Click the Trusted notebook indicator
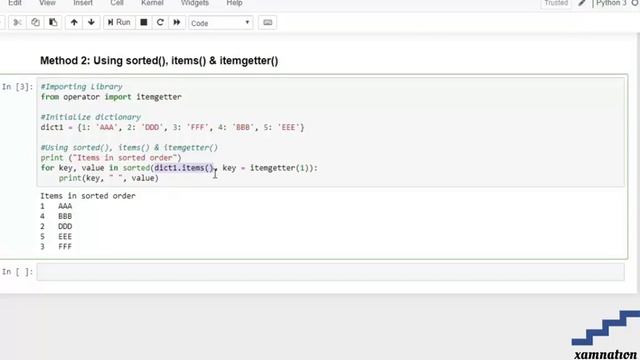Viewport: 640px width, 360px height. click(556, 3)
